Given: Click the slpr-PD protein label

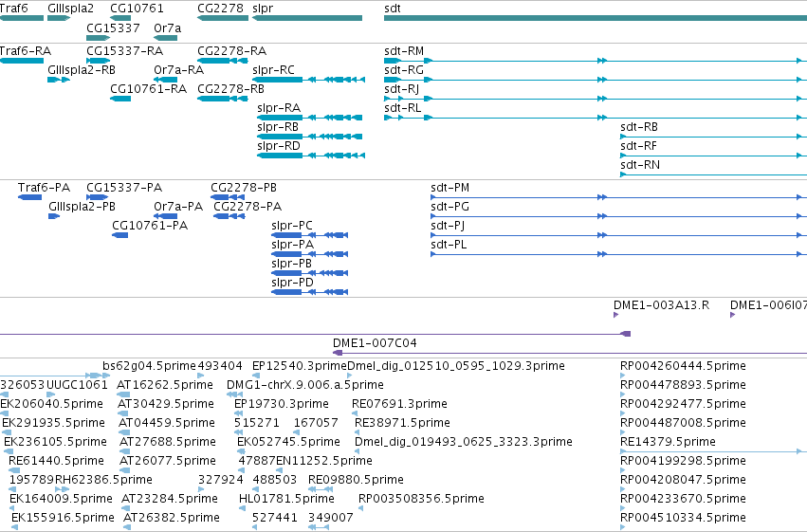Looking at the screenshot, I should pyautogui.click(x=292, y=283).
